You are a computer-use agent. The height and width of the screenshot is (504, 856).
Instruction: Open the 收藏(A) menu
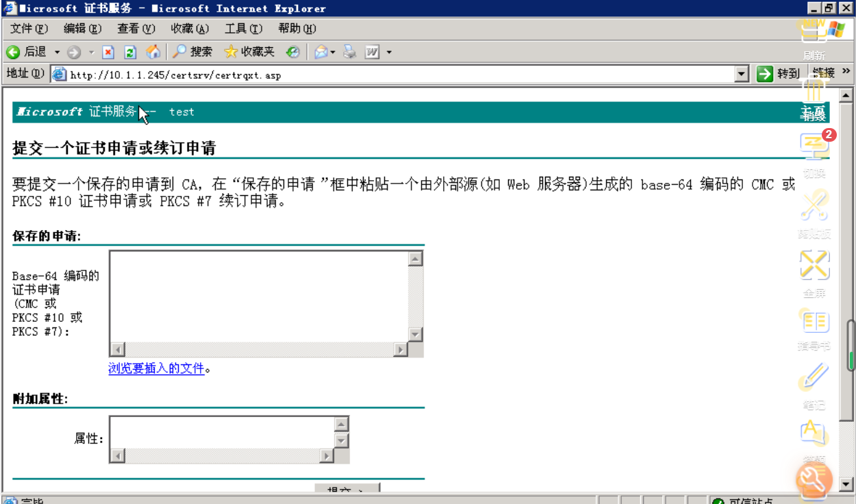pos(190,29)
